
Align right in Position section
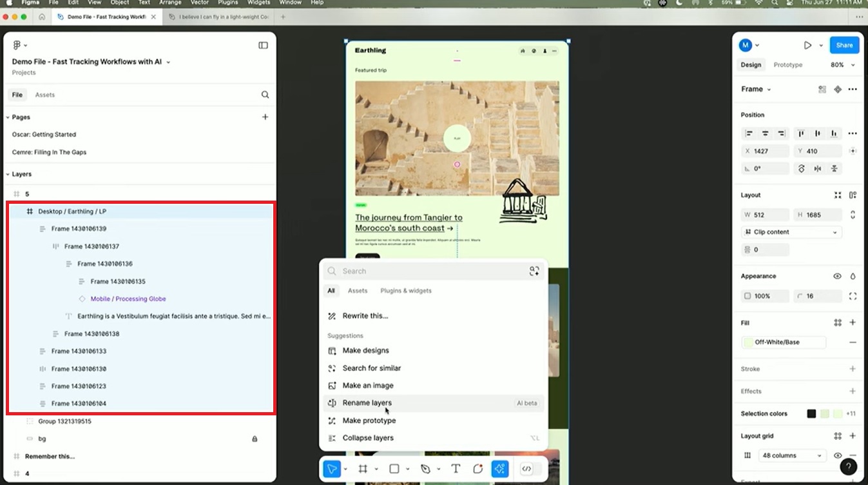781,134
